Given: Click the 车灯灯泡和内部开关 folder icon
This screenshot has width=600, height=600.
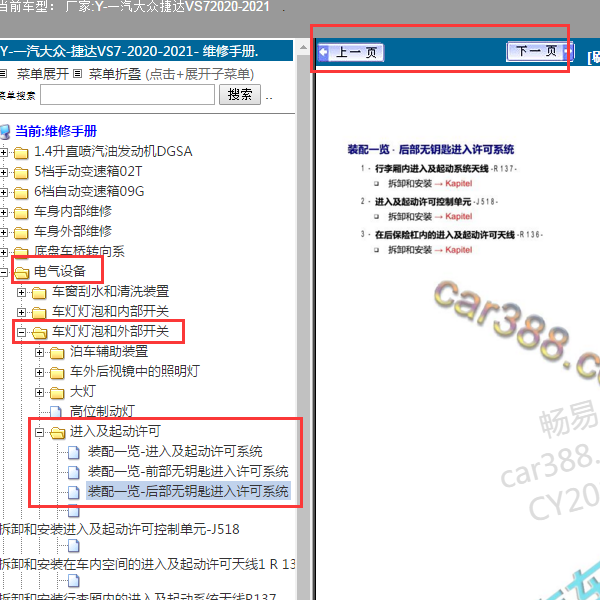Looking at the screenshot, I should [x=39, y=313].
